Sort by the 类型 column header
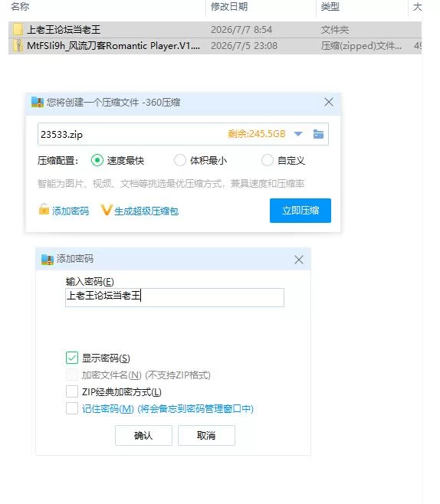Viewport: 440px width, 504px height. pos(330,6)
